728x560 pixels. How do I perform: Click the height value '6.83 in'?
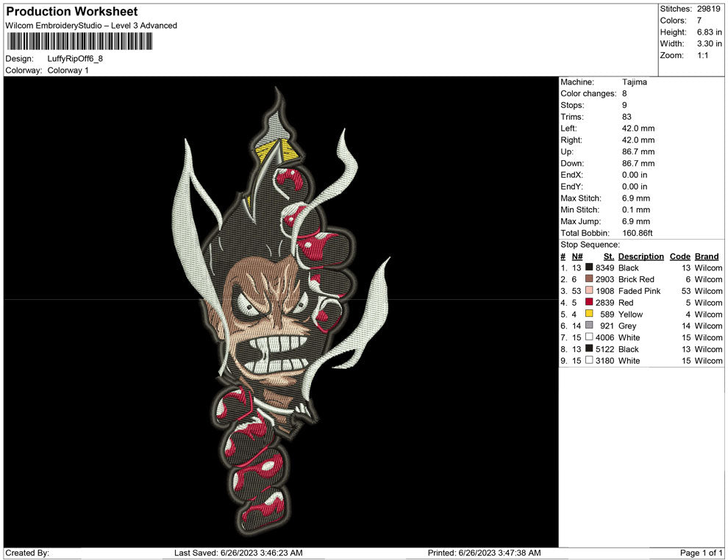(710, 32)
